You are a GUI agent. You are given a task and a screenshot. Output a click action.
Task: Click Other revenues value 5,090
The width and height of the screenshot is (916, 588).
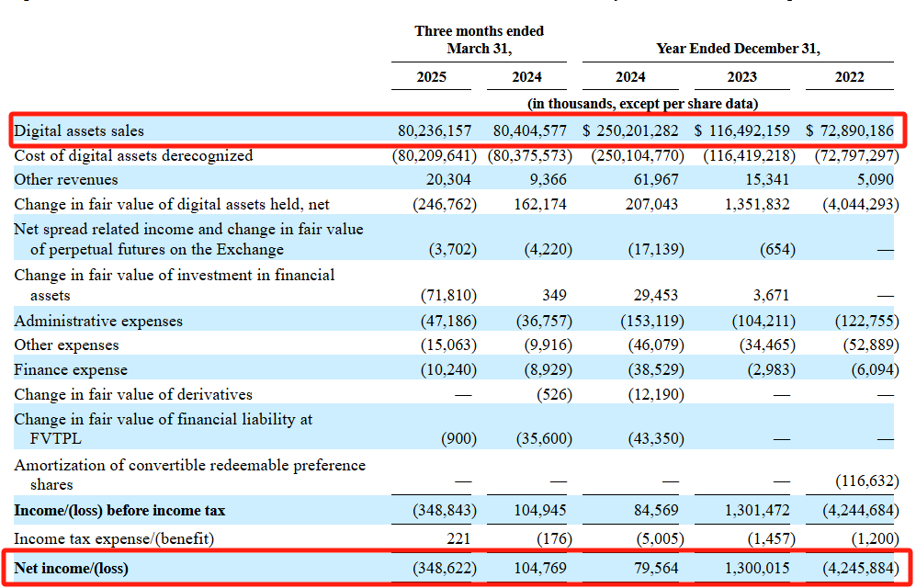tap(875, 179)
